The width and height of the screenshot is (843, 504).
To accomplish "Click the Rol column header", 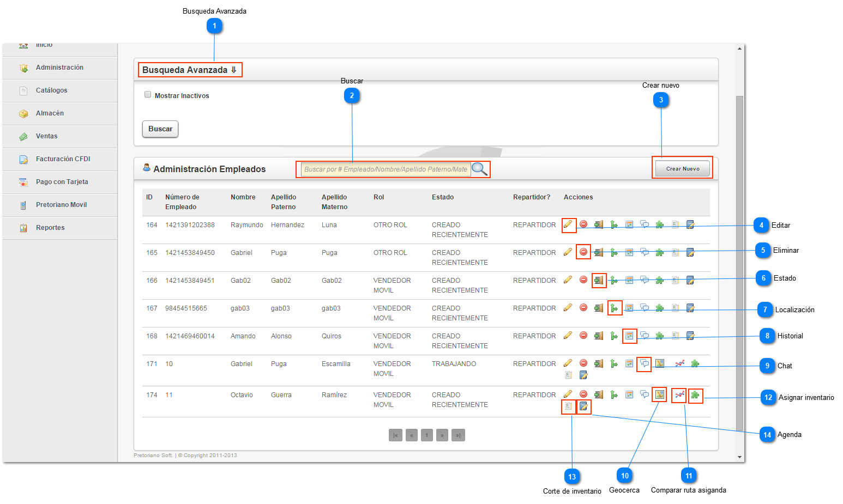I will click(378, 197).
